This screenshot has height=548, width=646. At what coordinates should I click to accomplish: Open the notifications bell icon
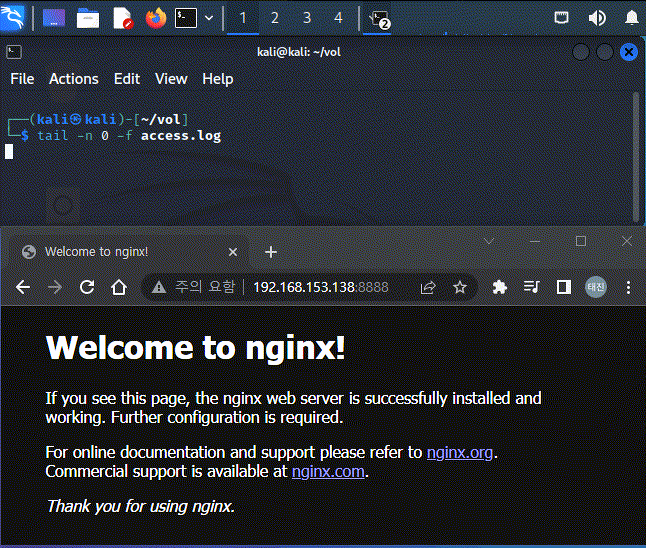pyautogui.click(x=632, y=18)
